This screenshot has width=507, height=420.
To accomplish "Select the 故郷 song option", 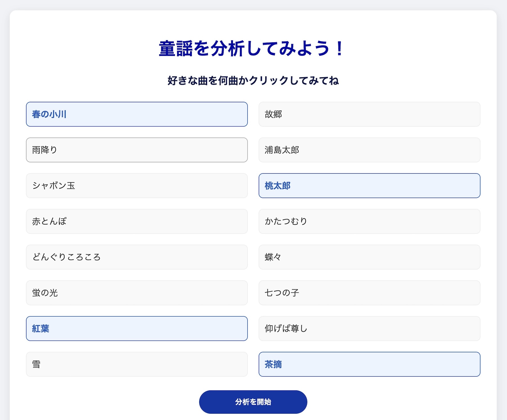I will (x=369, y=114).
